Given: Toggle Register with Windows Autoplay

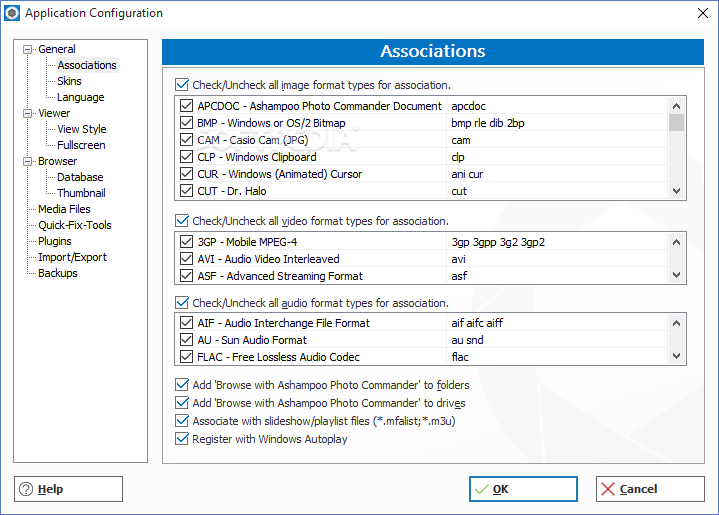Looking at the screenshot, I should click(x=182, y=439).
